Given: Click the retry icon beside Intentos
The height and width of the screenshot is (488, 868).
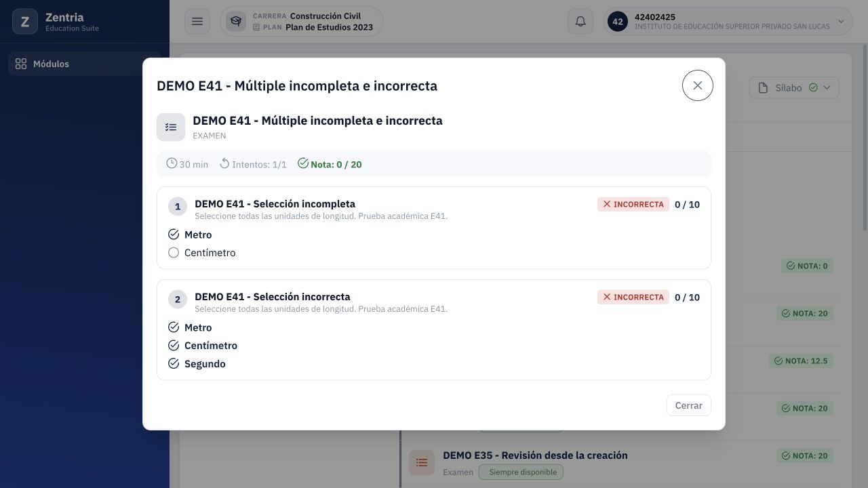Looking at the screenshot, I should [224, 163].
